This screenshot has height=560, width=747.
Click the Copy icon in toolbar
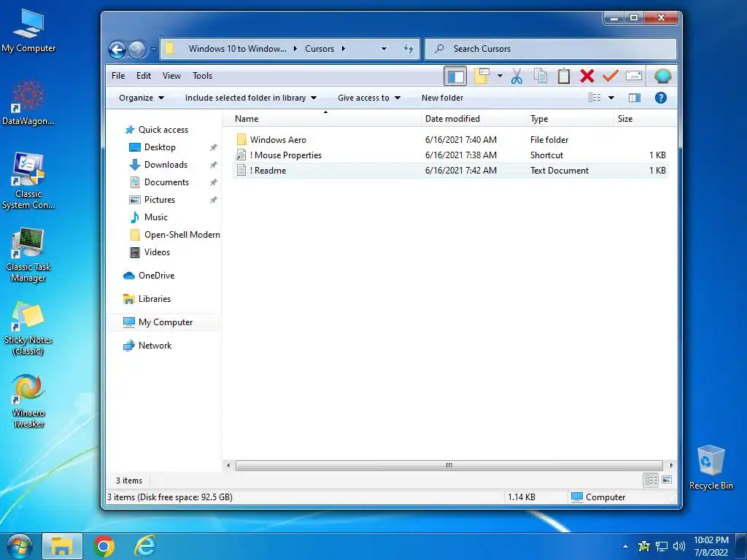(x=541, y=76)
